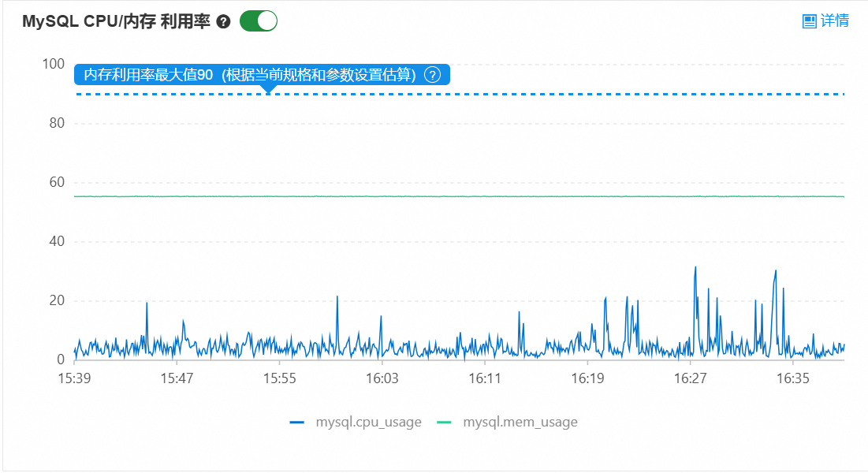This screenshot has width=868, height=473.
Task: Click the 16:27 x-axis time label
Action: click(x=691, y=378)
